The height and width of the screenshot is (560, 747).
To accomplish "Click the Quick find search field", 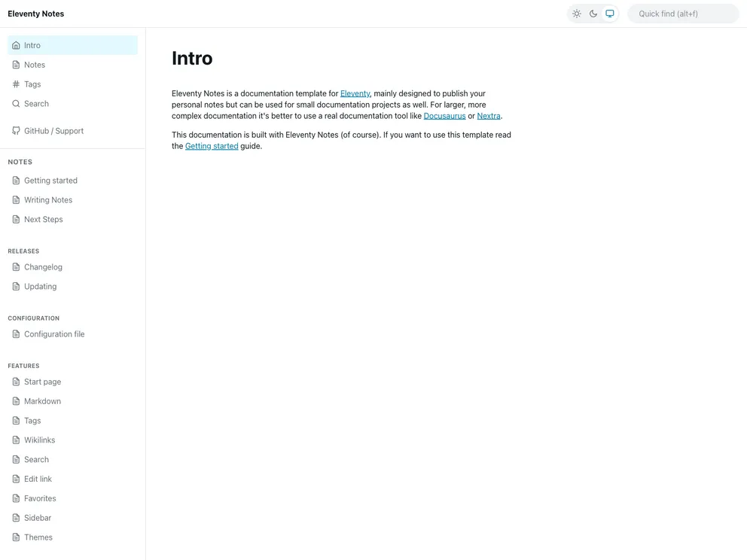I will tap(683, 14).
